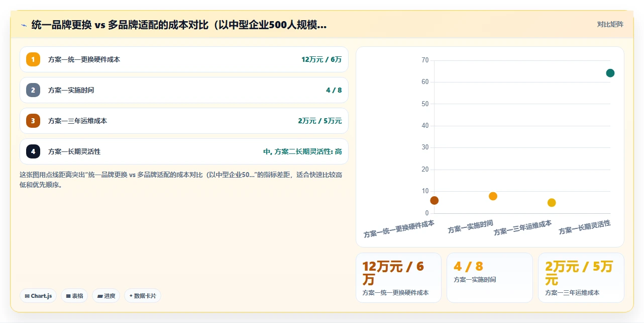This screenshot has height=323, width=644.
Task: Open the 12万元 / 6万 data card
Action: tap(398, 278)
